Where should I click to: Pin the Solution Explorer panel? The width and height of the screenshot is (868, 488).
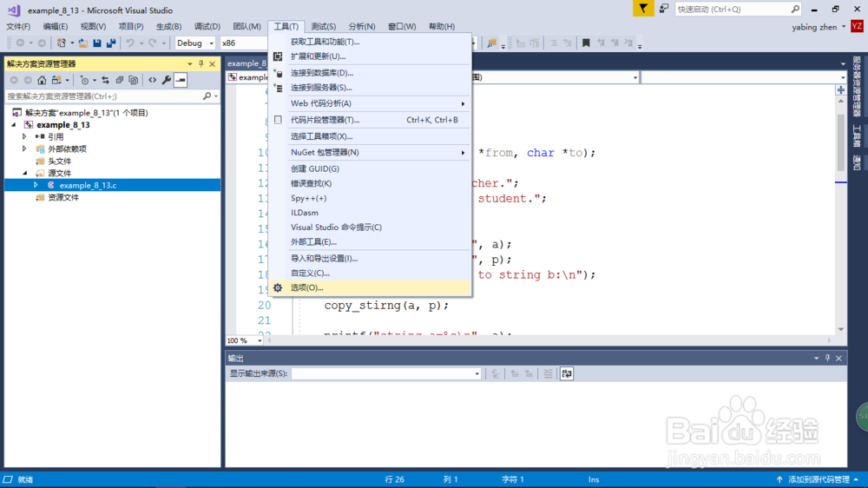201,63
